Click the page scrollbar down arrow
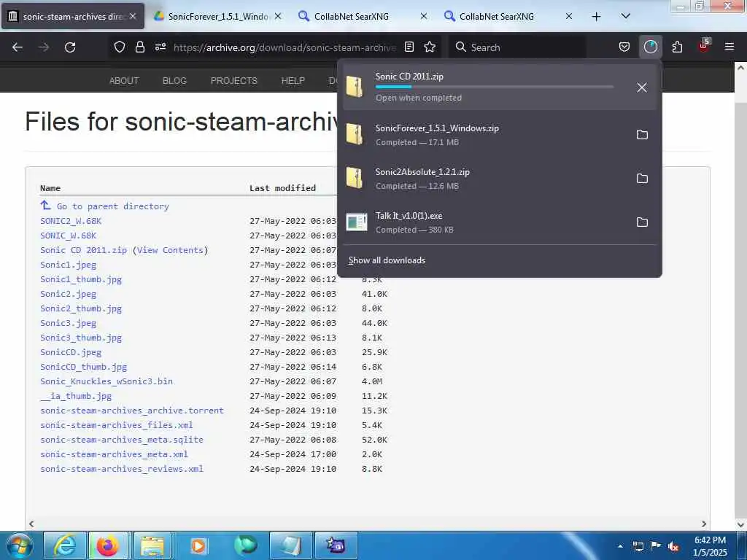This screenshot has height=560, width=747. pyautogui.click(x=740, y=524)
